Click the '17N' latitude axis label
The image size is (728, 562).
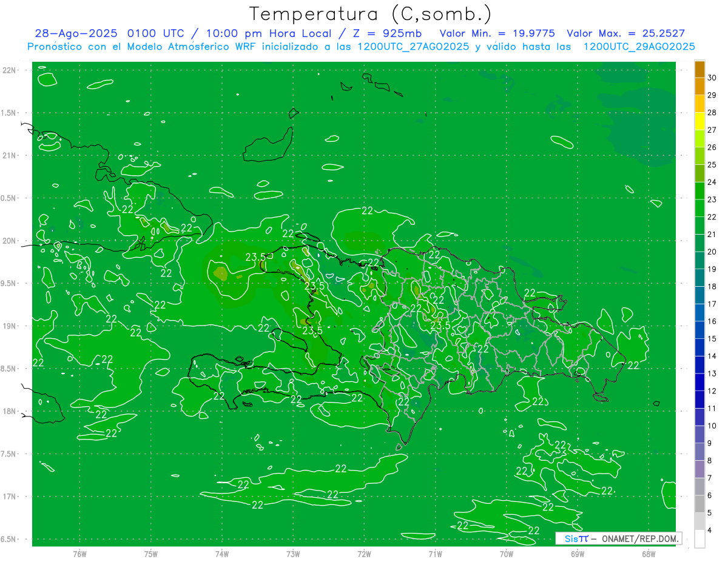coord(8,497)
